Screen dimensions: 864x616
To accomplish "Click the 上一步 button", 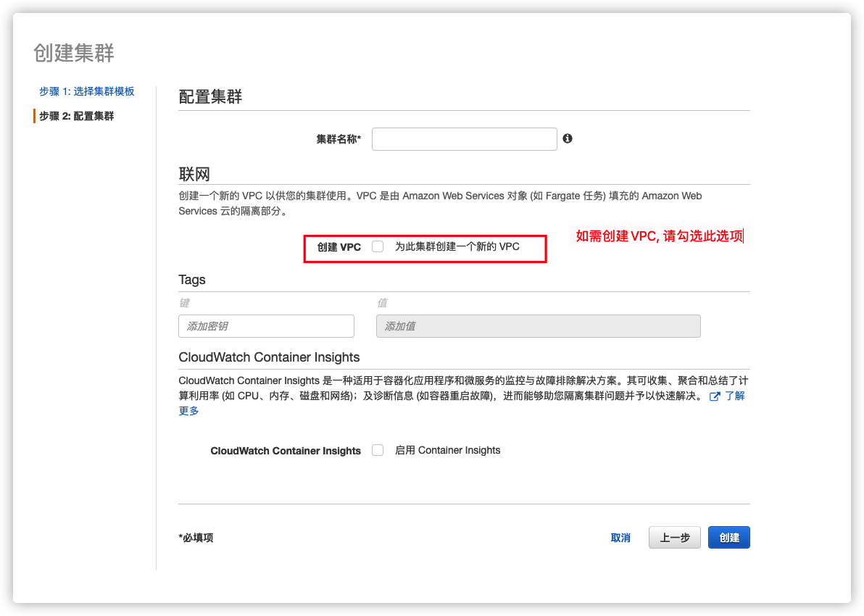I will tap(674, 538).
